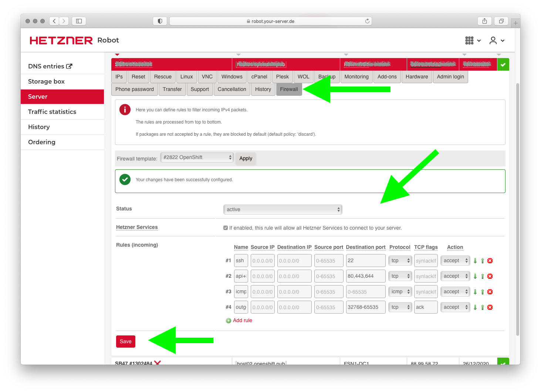Image resolution: width=541 pixels, height=392 pixels.
Task: Click TCP flags field of rule #4
Action: tap(426, 307)
